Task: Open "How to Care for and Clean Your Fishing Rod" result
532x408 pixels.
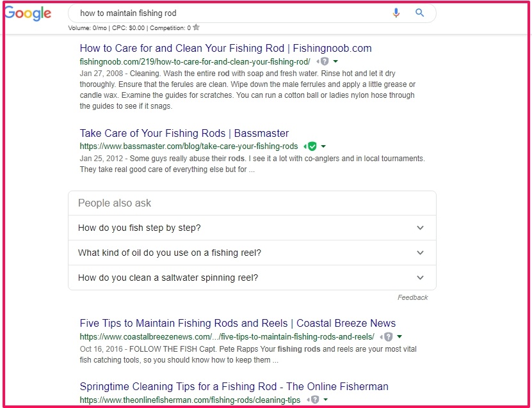Action: click(225, 48)
